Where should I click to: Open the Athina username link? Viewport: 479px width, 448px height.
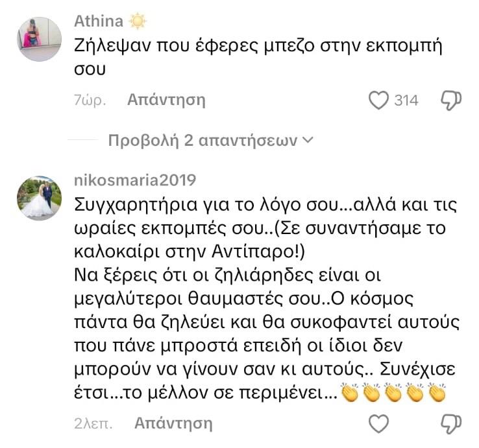99,21
